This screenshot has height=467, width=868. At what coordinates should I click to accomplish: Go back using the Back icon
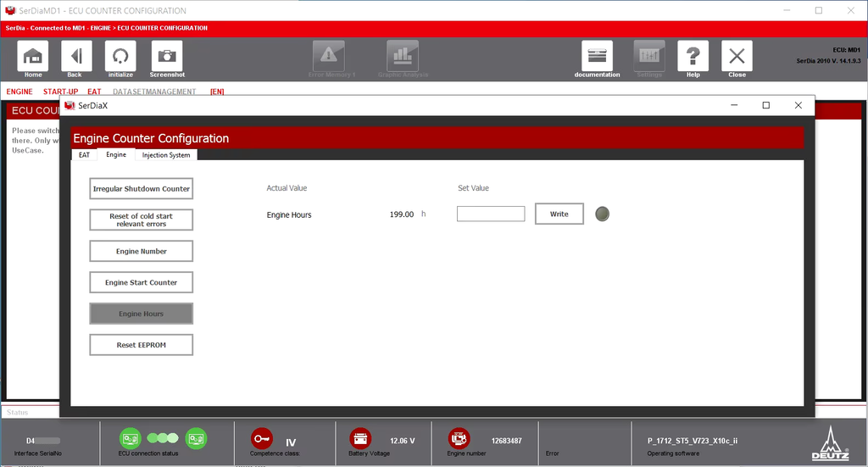point(75,57)
